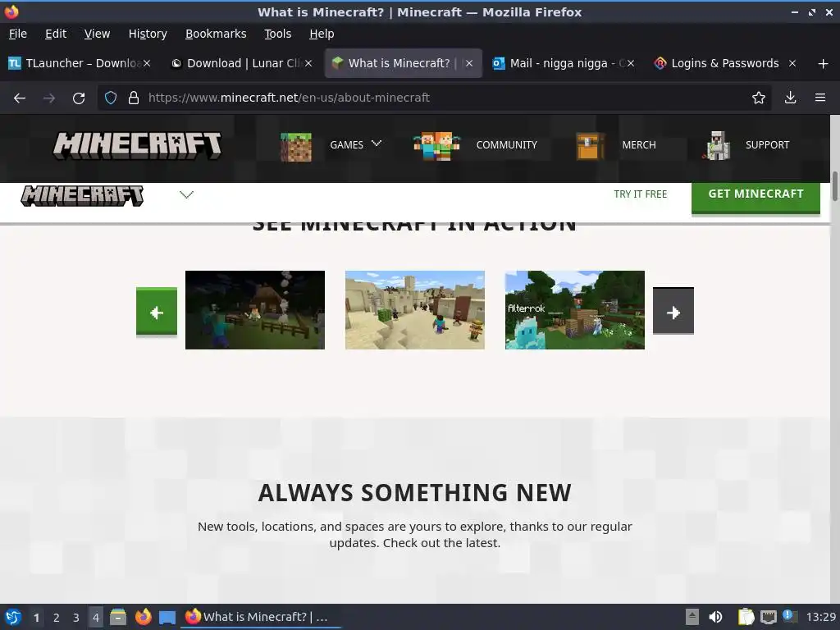Open the View menu
The width and height of the screenshot is (840, 630).
[x=97, y=34]
